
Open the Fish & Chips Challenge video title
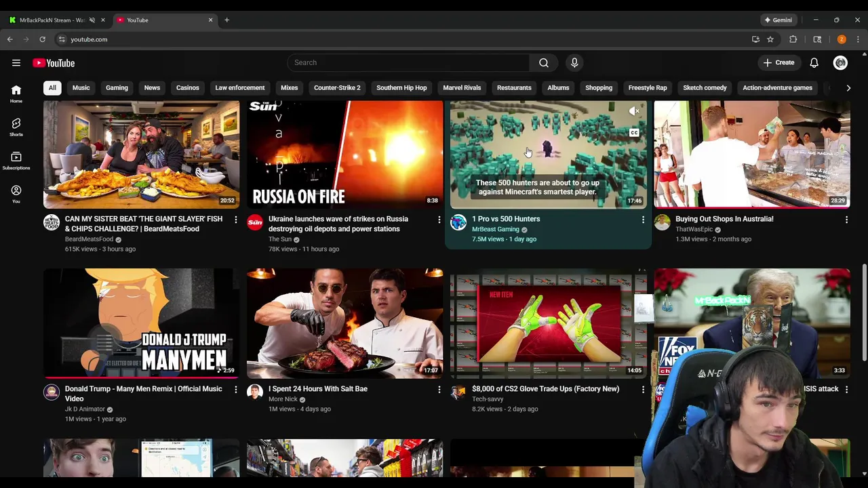click(144, 224)
